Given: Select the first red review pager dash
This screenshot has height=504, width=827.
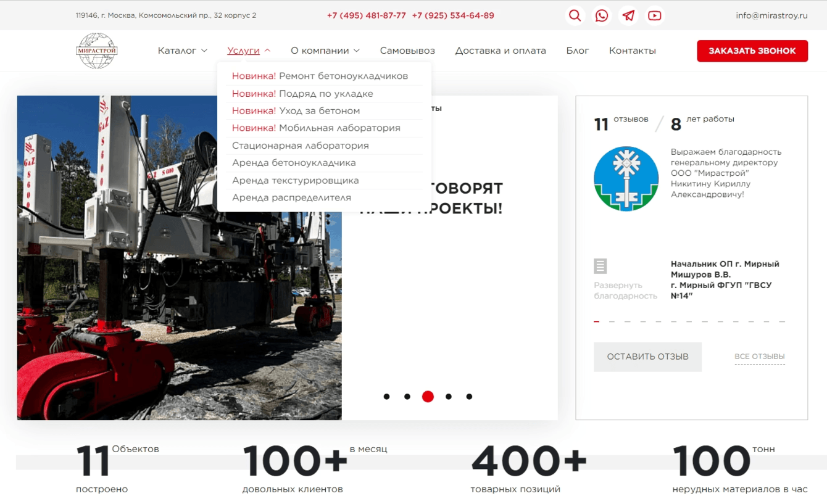Looking at the screenshot, I should tap(597, 321).
